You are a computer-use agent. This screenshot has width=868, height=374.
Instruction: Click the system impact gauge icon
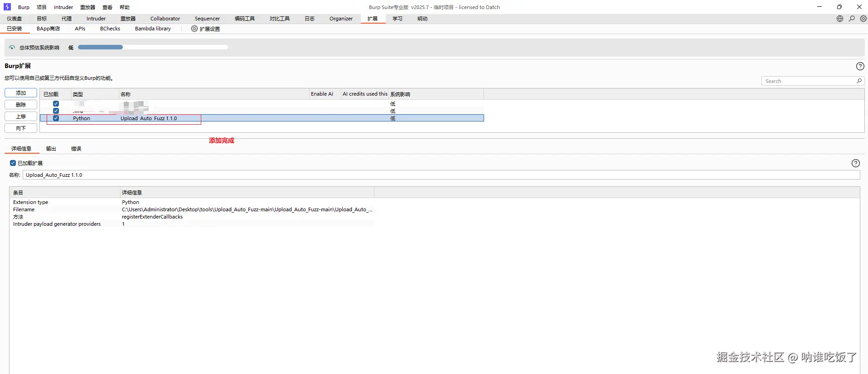[12, 48]
